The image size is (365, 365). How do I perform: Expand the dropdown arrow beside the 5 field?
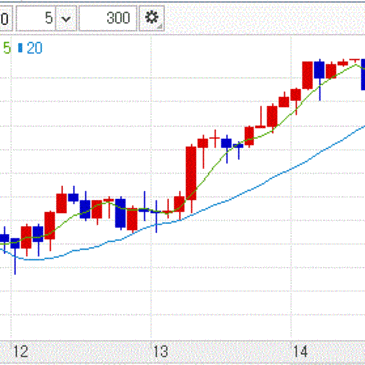[x=66, y=18]
